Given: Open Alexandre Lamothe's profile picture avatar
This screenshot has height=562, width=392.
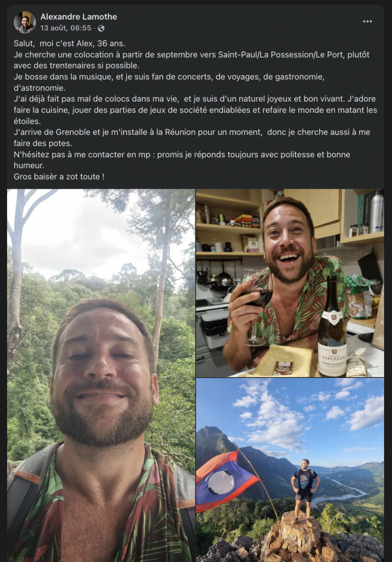Looking at the screenshot, I should click(25, 22).
